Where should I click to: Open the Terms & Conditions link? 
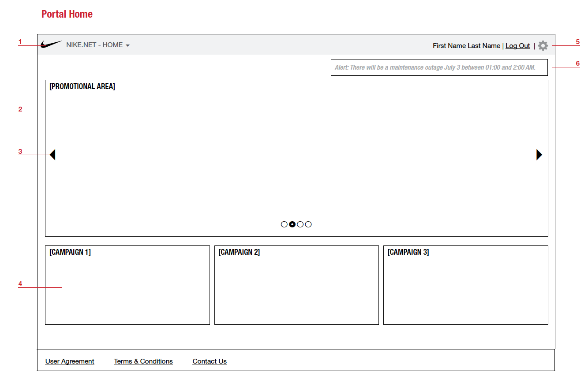click(x=143, y=361)
